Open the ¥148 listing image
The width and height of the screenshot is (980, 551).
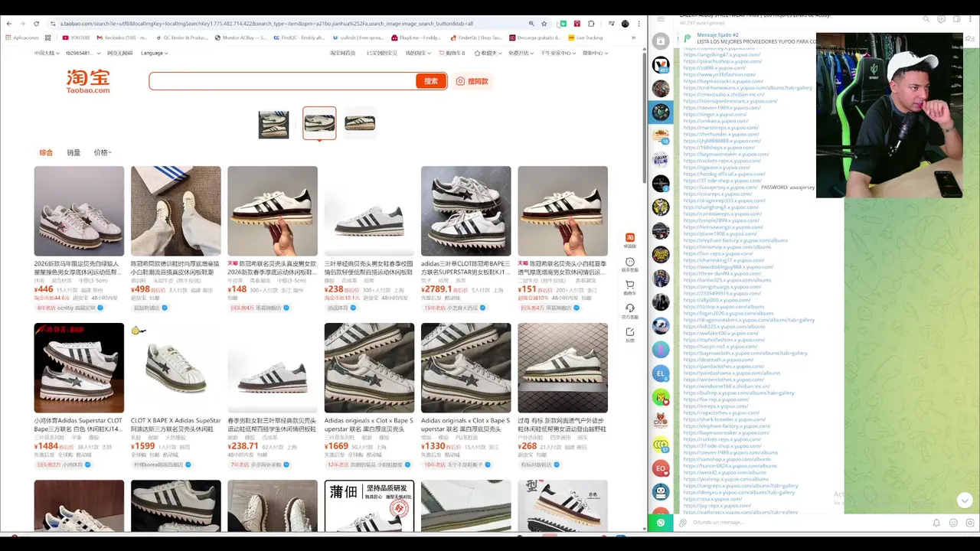click(x=273, y=211)
